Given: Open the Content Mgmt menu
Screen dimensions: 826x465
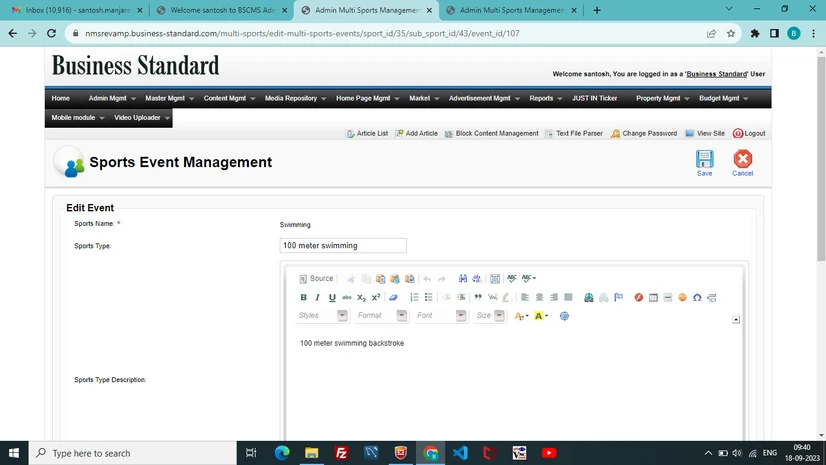Looking at the screenshot, I should point(229,99).
